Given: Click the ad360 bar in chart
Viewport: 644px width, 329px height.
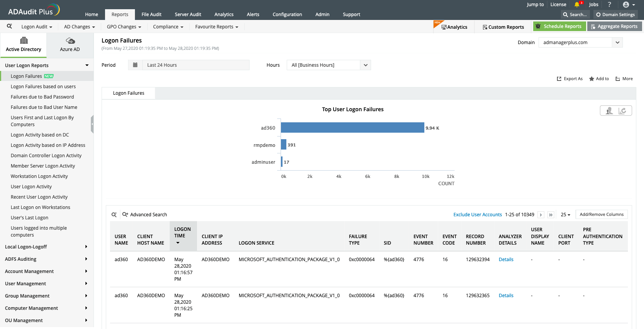Looking at the screenshot, I should point(352,128).
